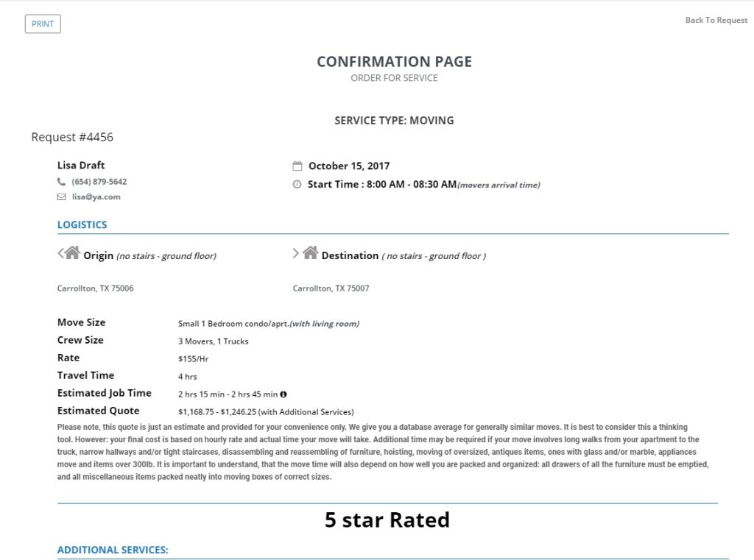Select the ADDITIONAL SERVICES section heading
The height and width of the screenshot is (560, 754).
coord(113,550)
